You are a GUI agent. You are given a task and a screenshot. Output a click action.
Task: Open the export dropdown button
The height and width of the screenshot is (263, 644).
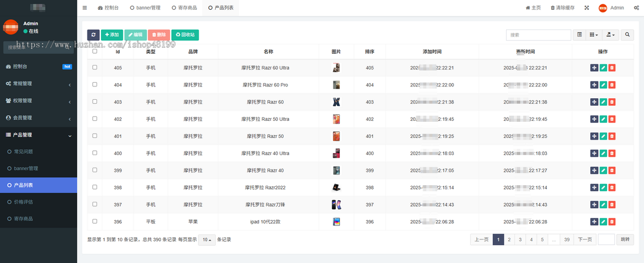(611, 35)
